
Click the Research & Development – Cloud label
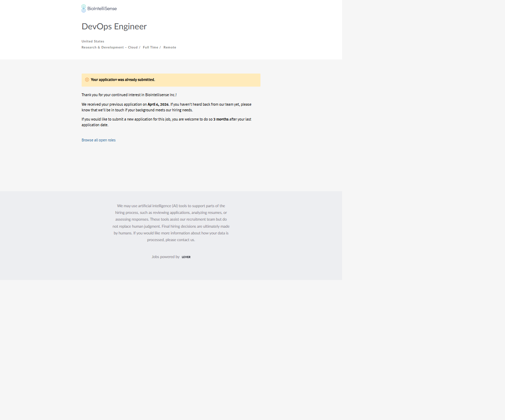110,47
